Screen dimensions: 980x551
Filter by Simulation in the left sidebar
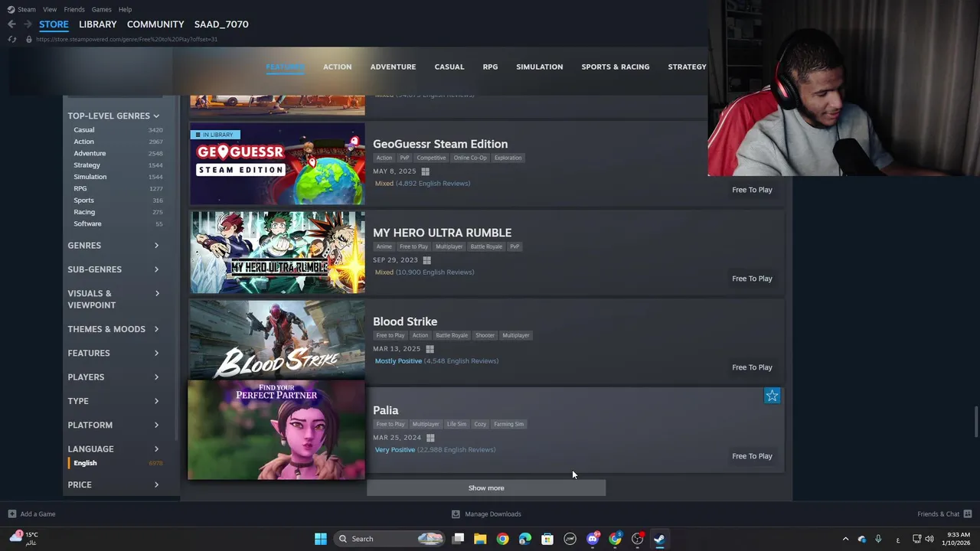pyautogui.click(x=90, y=177)
